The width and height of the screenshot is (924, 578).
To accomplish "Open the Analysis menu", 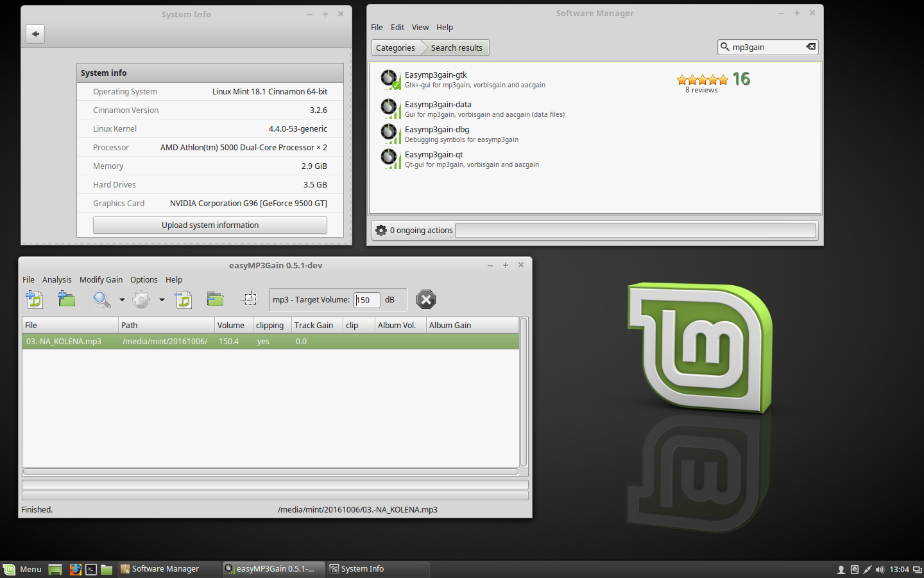I will pos(57,280).
